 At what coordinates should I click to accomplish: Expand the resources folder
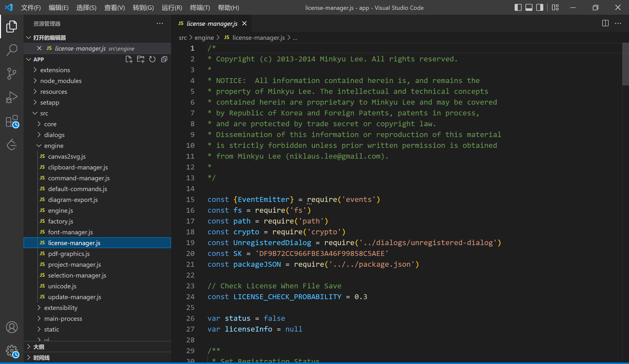coord(97,92)
